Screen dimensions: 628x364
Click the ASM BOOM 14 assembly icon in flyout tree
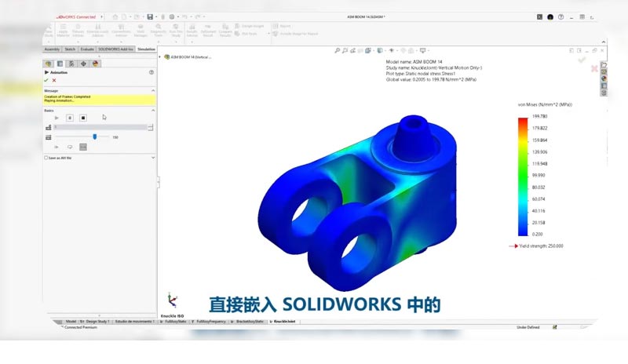(167, 56)
